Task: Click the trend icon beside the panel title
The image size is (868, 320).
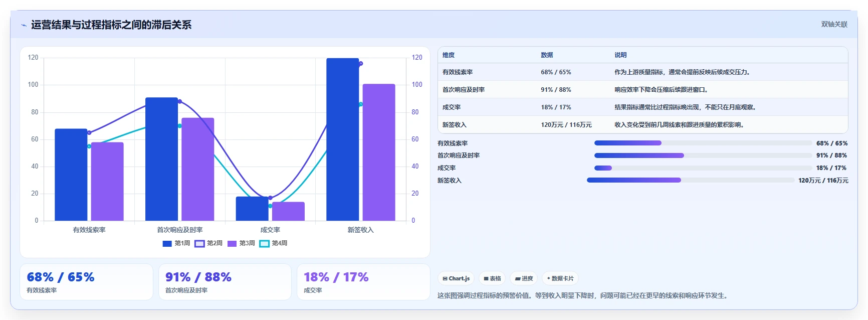Action: (x=24, y=25)
